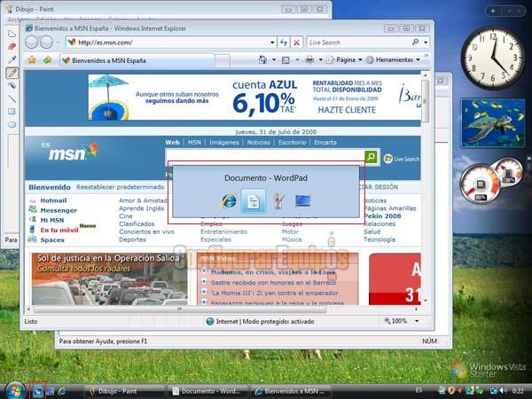
Task: Go back in Internet Explorer
Action: pos(31,43)
